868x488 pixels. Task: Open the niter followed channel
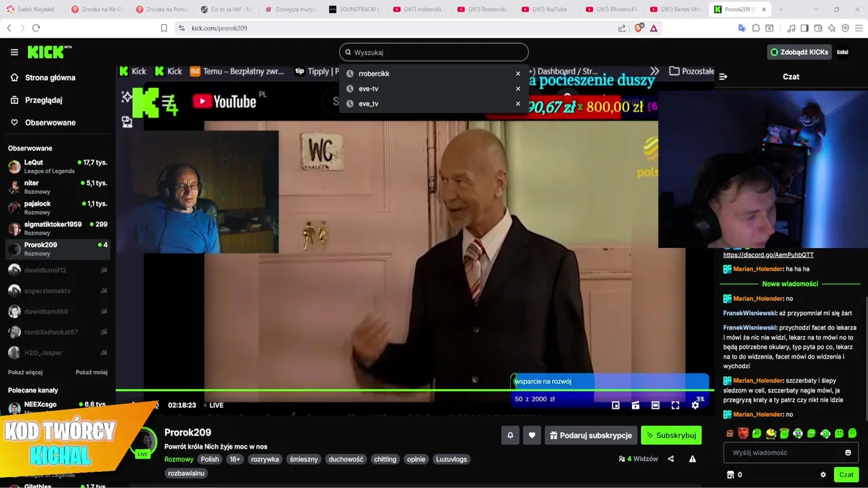click(x=58, y=187)
